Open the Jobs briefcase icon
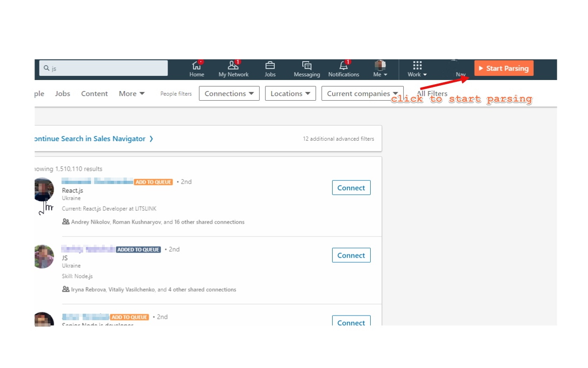Viewport: 588px width, 368px height. (x=270, y=69)
